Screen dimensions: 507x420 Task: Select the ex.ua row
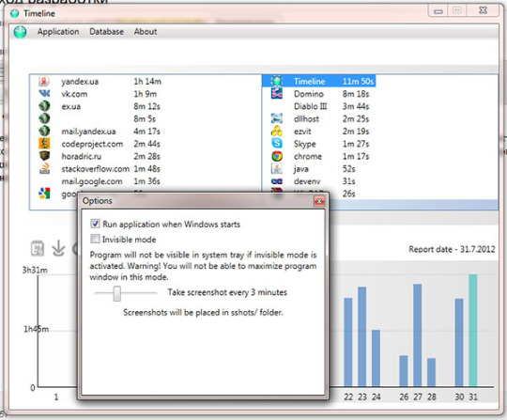[99, 106]
